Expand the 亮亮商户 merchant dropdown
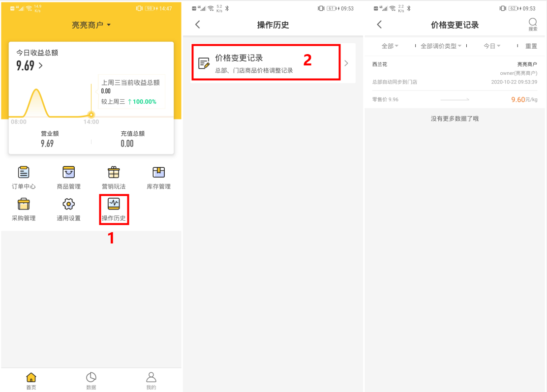The width and height of the screenshot is (547, 392). 91,25
